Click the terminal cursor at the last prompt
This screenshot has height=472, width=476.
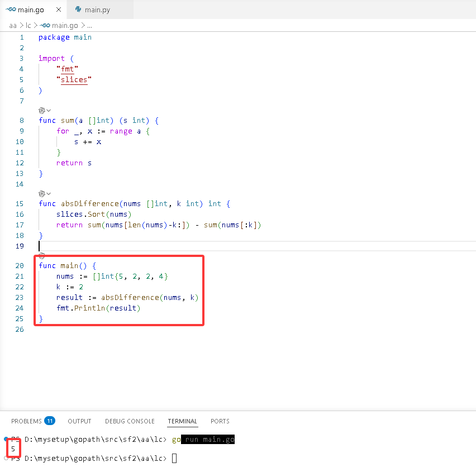[x=174, y=458]
